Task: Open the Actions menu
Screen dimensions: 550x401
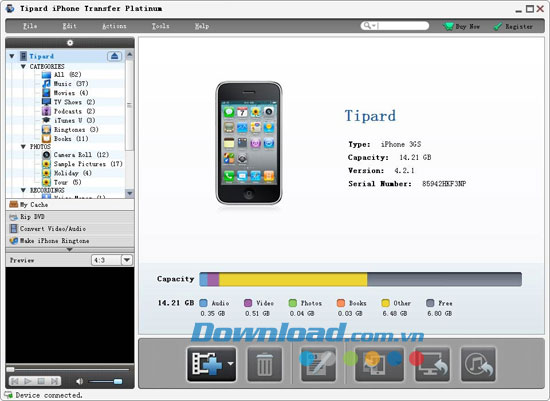Action: click(114, 26)
